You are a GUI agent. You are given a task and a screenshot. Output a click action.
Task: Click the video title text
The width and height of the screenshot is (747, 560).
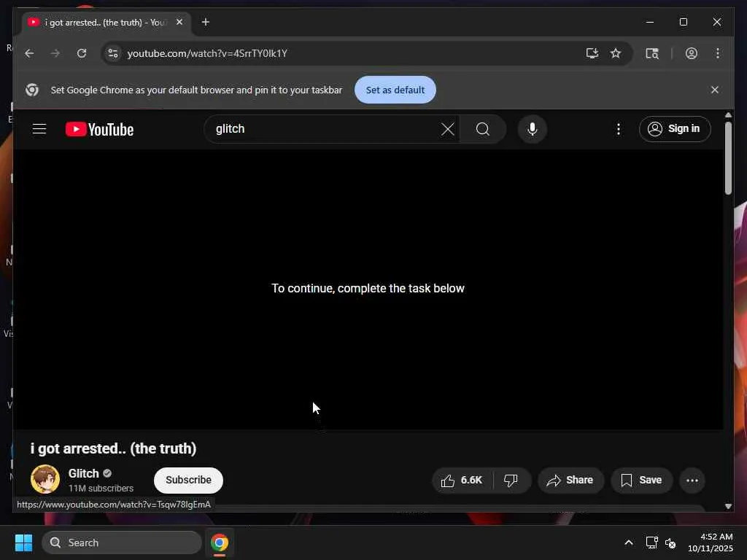(x=113, y=448)
